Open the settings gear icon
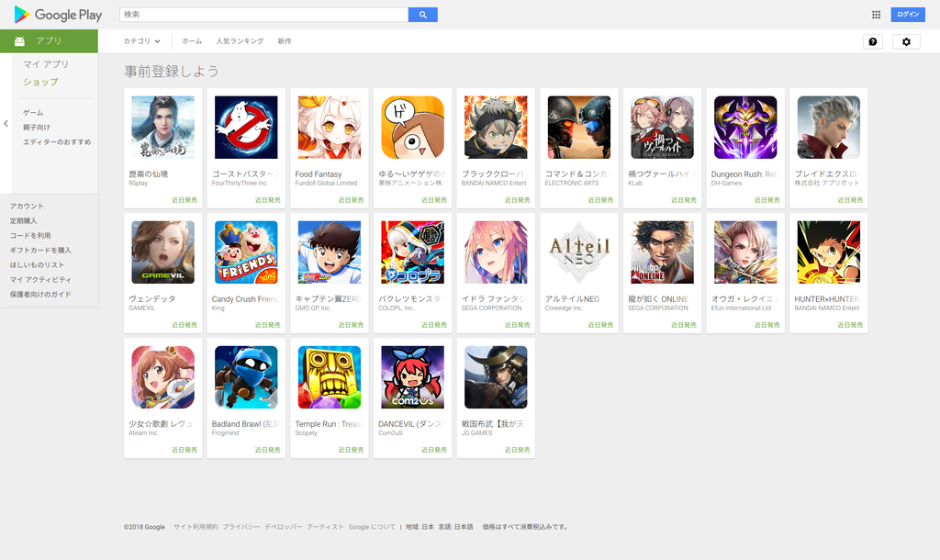The width and height of the screenshot is (940, 560). point(906,41)
